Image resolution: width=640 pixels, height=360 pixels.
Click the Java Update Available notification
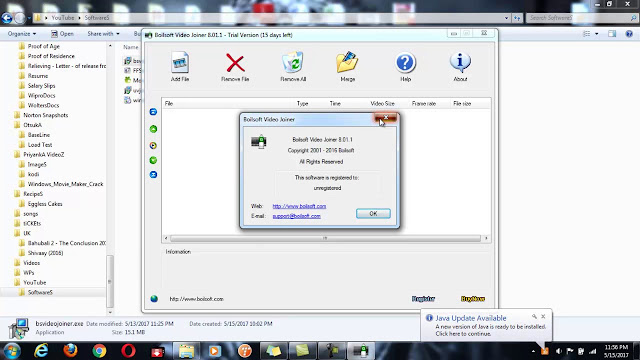(486, 325)
